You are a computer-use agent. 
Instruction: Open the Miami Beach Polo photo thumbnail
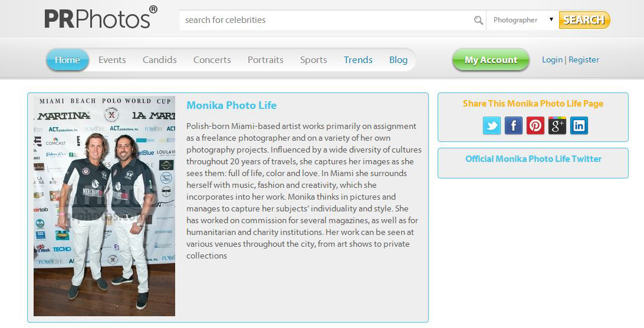coord(104,206)
